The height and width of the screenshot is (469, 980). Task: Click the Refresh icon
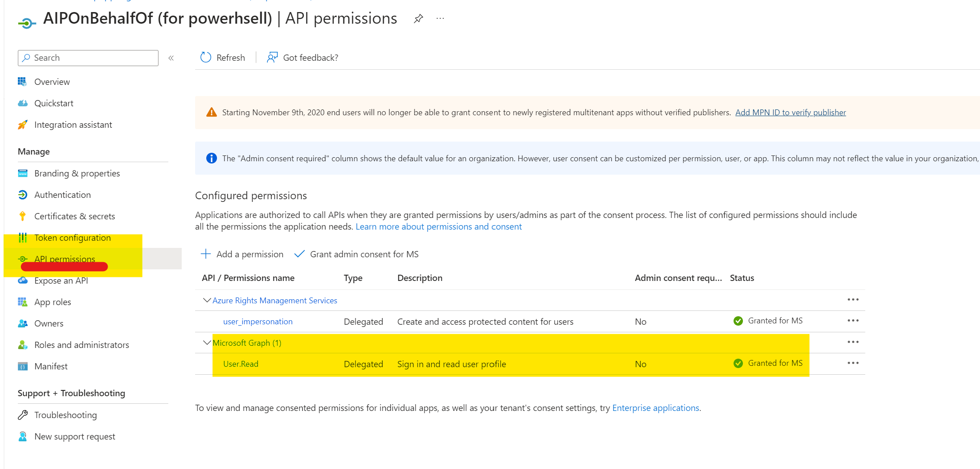point(205,57)
